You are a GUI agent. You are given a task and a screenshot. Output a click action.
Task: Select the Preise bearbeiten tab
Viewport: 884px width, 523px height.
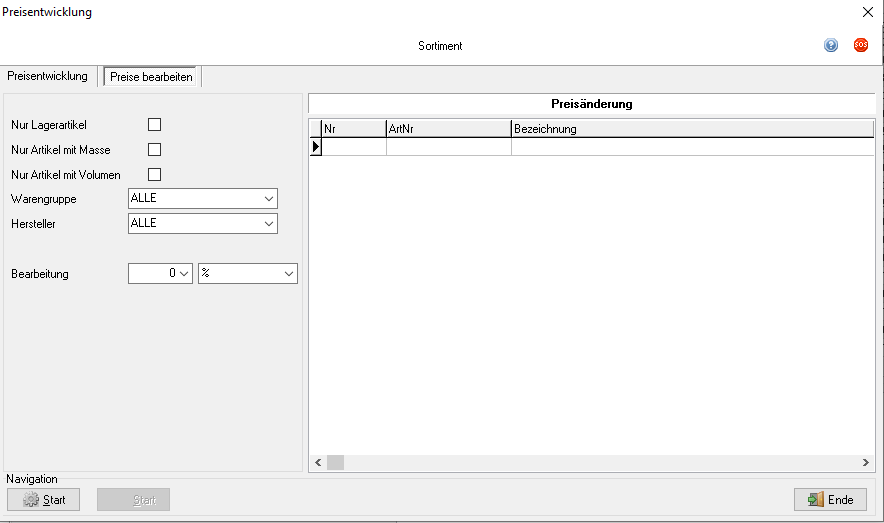153,77
